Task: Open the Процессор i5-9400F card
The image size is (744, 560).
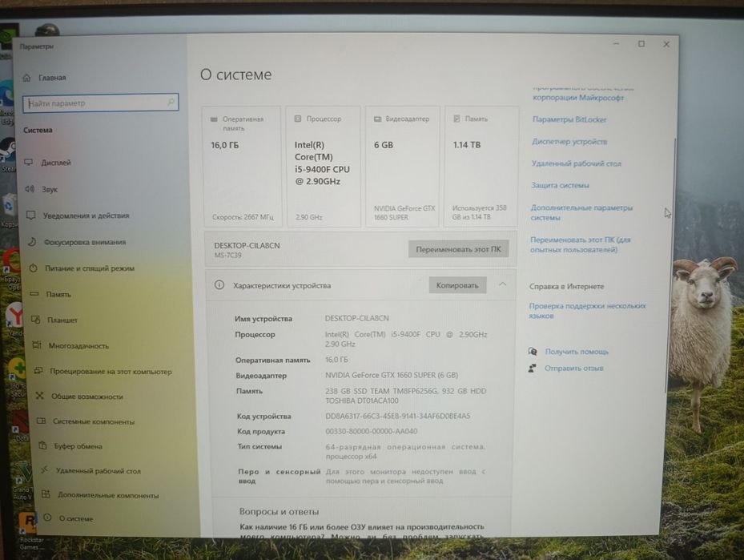Action: click(324, 167)
